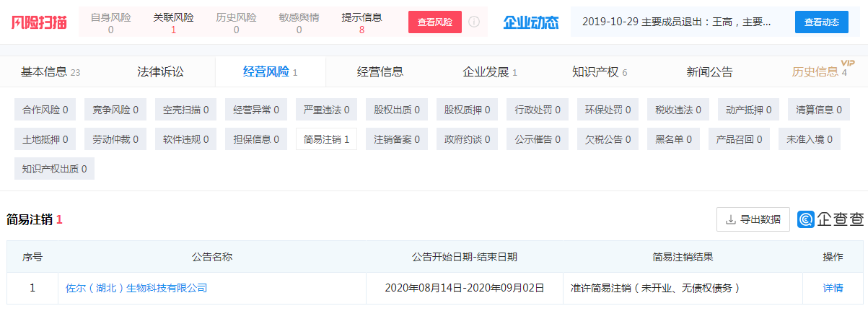Select the 行政处罚 0 filter tag

pyautogui.click(x=538, y=110)
